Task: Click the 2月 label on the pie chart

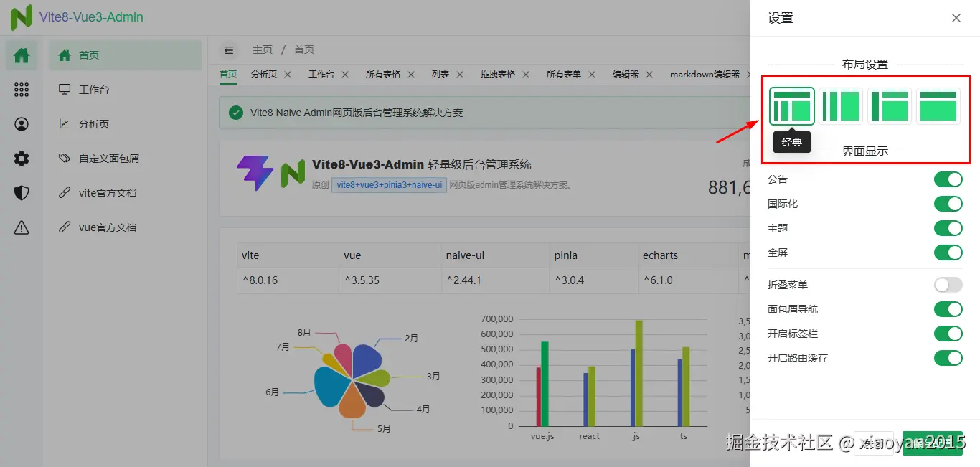Action: click(x=411, y=338)
